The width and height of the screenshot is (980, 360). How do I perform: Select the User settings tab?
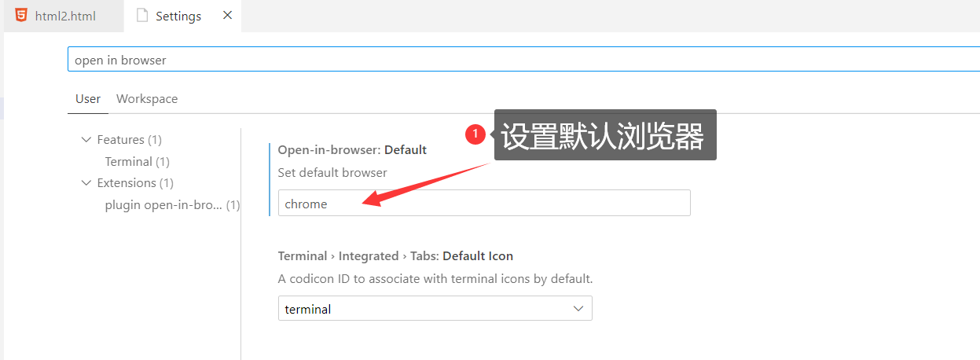tap(88, 99)
